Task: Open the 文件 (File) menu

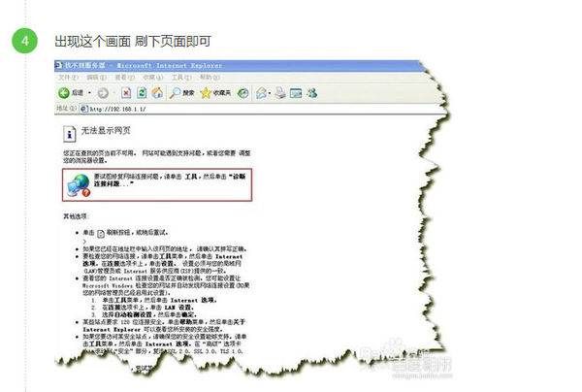Action: 68,78
